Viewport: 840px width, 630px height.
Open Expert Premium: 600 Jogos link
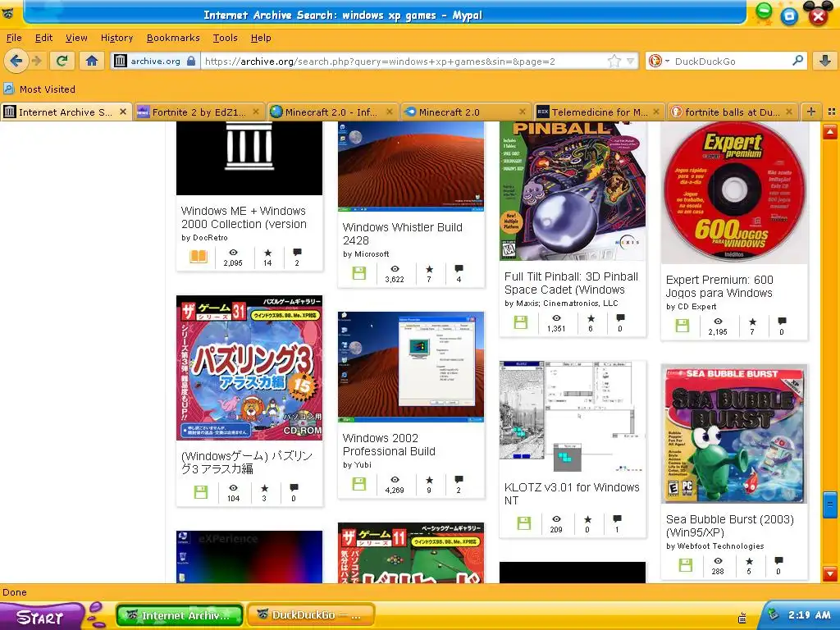click(x=719, y=286)
